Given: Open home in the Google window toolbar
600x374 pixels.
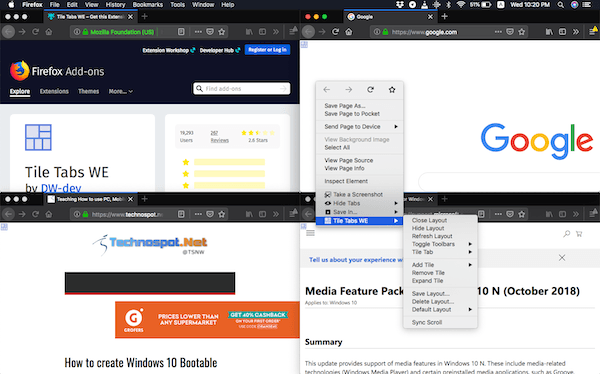Looking at the screenshot, I should click(349, 32).
